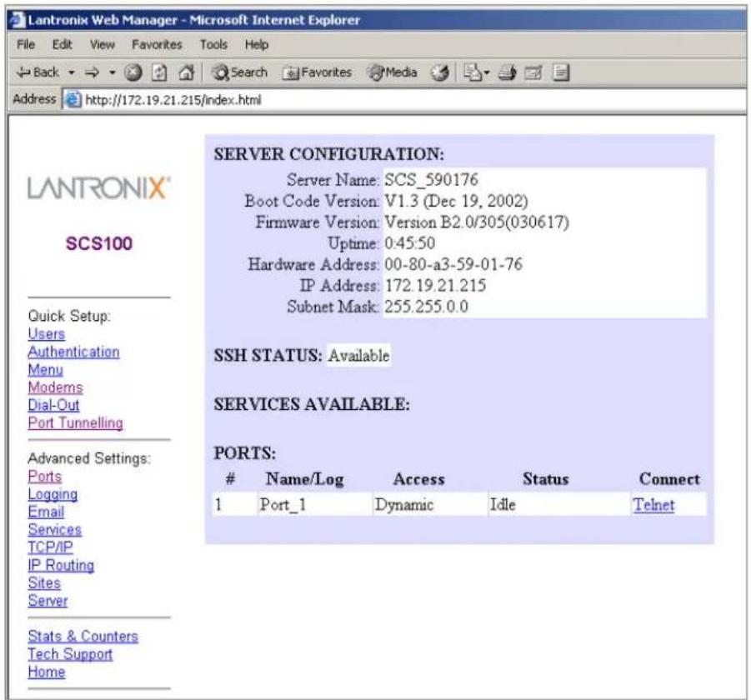
Task: Open the File menu
Action: click(x=25, y=44)
